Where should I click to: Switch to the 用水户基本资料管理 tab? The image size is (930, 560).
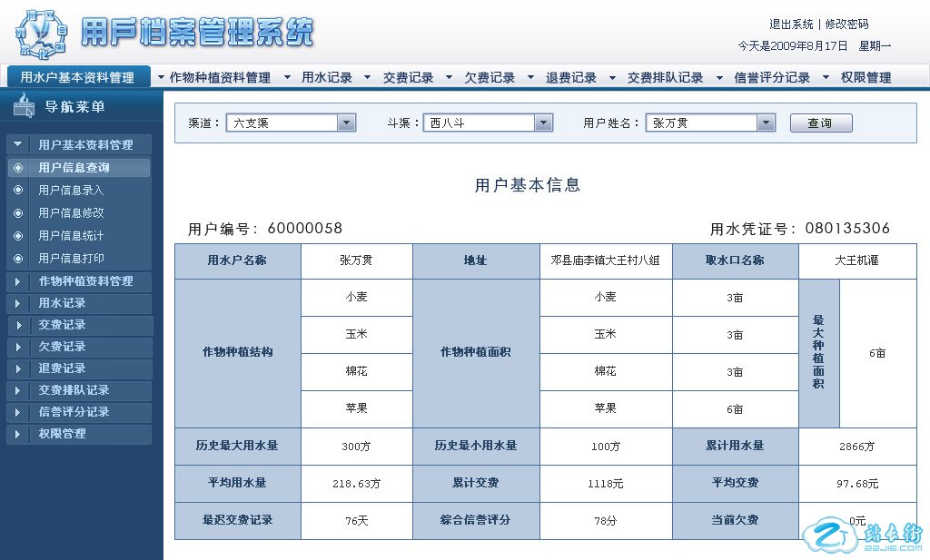point(77,78)
